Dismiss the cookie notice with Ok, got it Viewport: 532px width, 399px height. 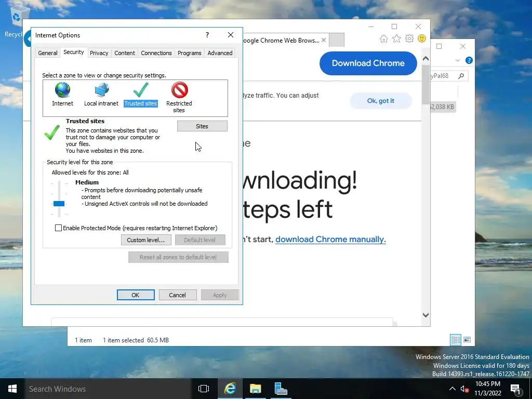381,101
